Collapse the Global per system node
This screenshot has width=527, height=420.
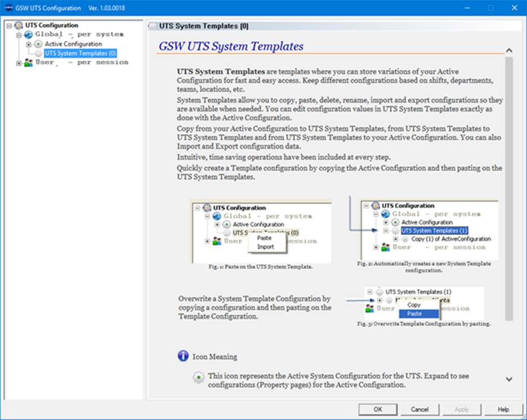click(x=19, y=34)
